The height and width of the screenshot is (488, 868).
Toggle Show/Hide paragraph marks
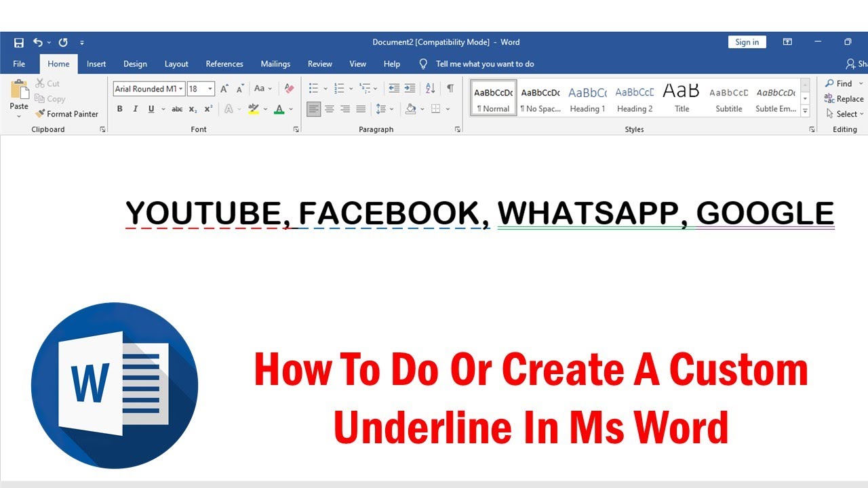click(450, 89)
